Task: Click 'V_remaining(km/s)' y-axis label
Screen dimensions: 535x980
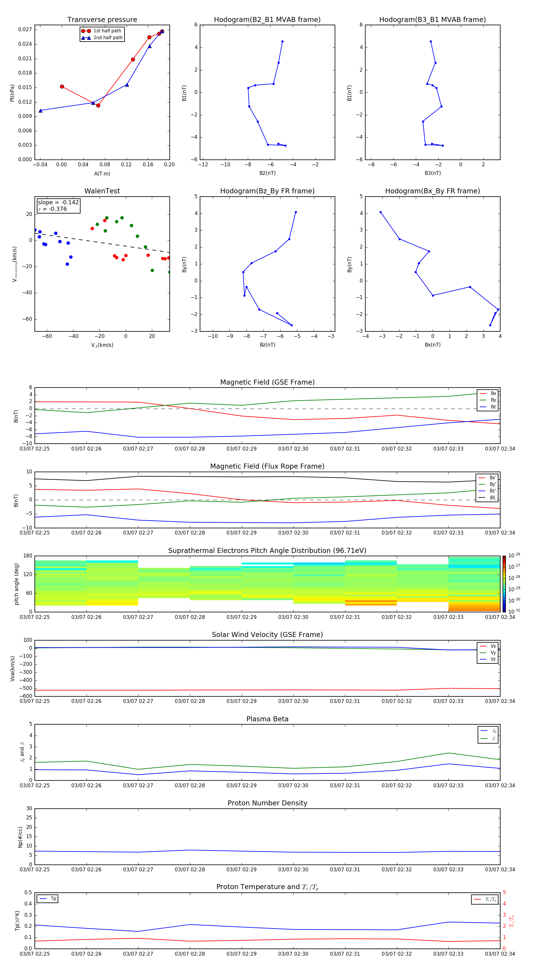Action: [15, 264]
